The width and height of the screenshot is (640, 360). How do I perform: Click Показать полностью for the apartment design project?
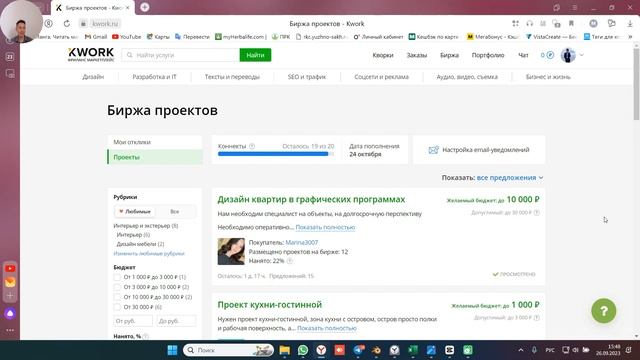[325, 227]
